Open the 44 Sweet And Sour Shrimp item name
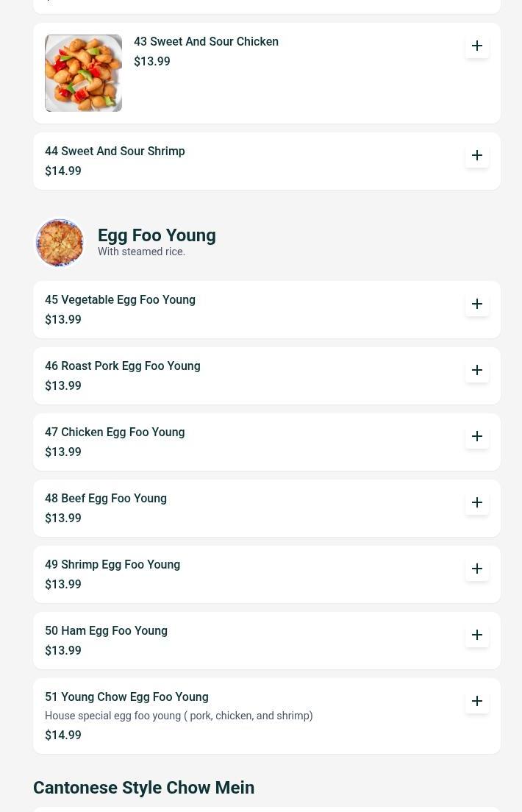 click(x=115, y=152)
